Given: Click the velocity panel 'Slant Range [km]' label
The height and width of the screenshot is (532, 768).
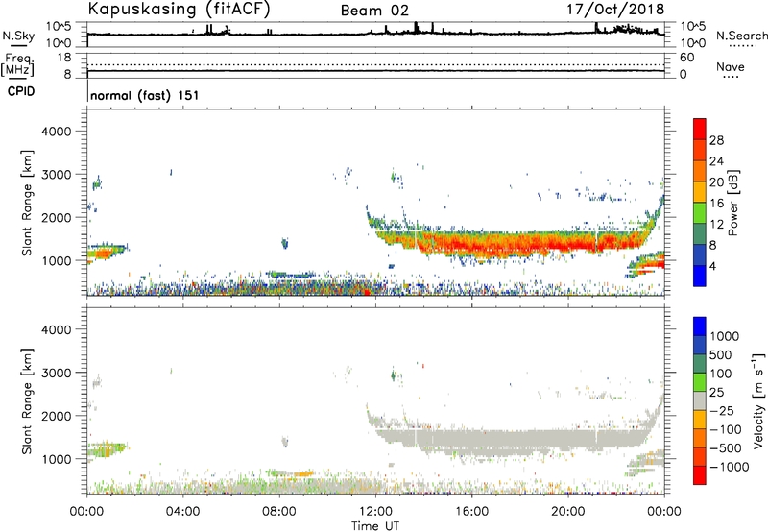Looking at the screenshot, I should (27, 401).
